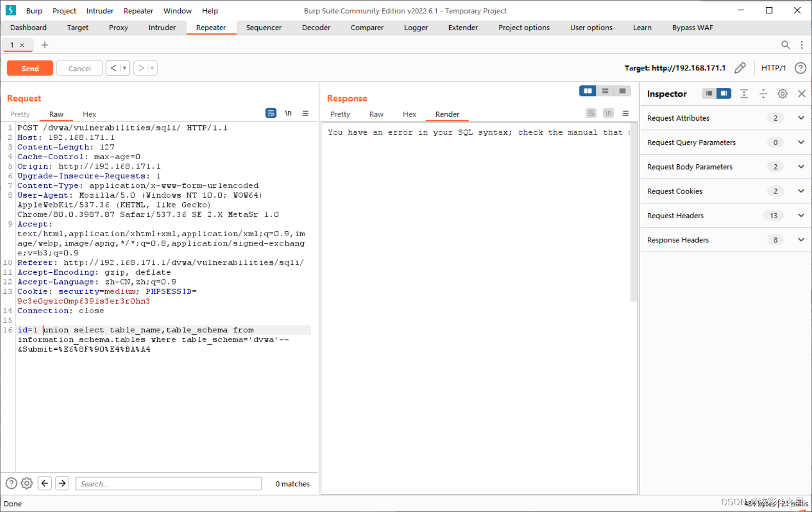Select the side-by-side split layout icon
The image size is (812, 512).
pos(588,91)
